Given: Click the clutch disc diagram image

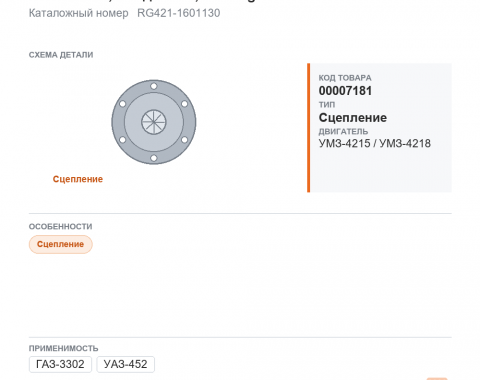Looking at the screenshot, I should tap(154, 122).
